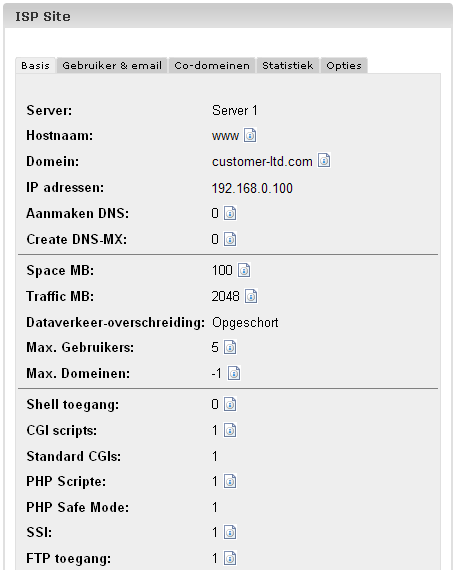Open the Max. Domeinen info icon
The height and width of the screenshot is (570, 458).
(234, 373)
